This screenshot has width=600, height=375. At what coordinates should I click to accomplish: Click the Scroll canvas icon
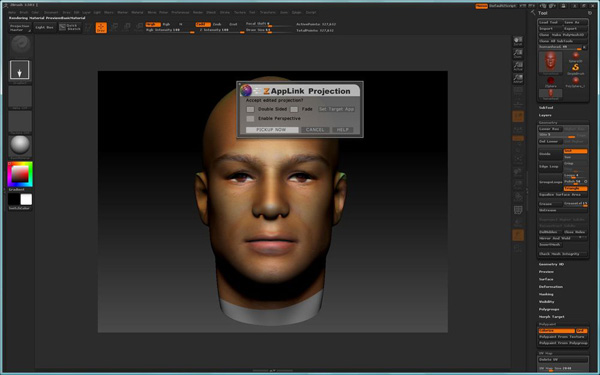click(518, 41)
